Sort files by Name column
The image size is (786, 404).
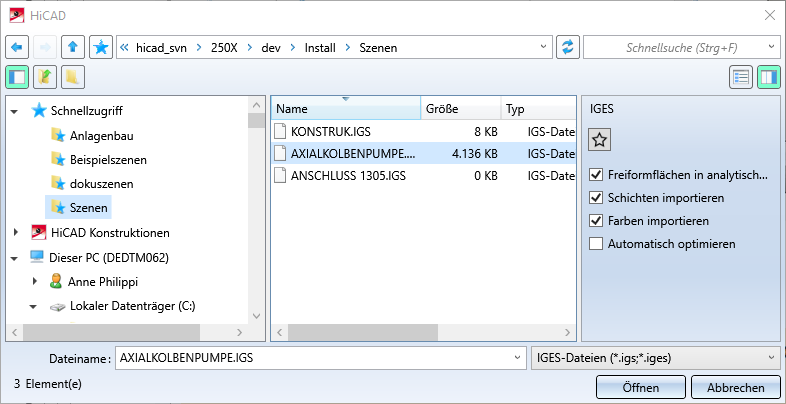pos(345,108)
